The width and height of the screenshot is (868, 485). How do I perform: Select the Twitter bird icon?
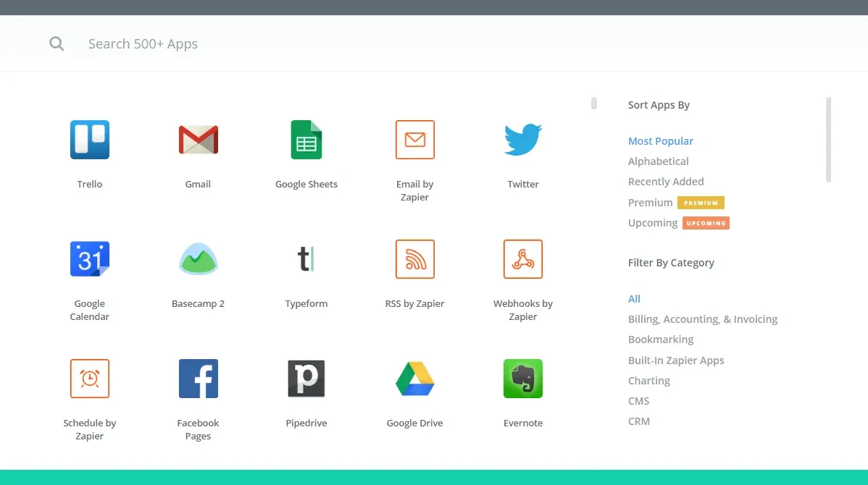[522, 140]
